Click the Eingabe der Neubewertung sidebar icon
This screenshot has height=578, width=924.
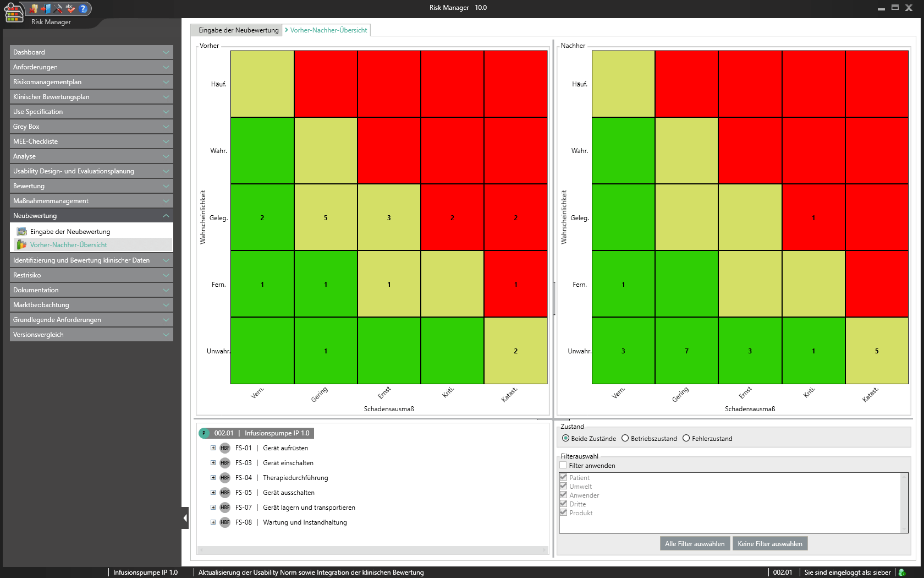point(22,232)
